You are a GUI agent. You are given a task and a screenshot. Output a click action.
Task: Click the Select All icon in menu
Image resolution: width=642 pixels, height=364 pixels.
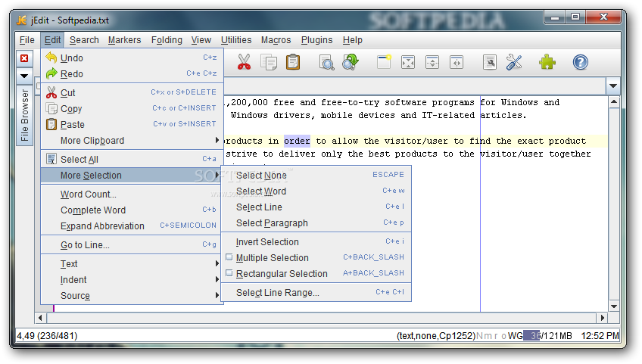51,159
